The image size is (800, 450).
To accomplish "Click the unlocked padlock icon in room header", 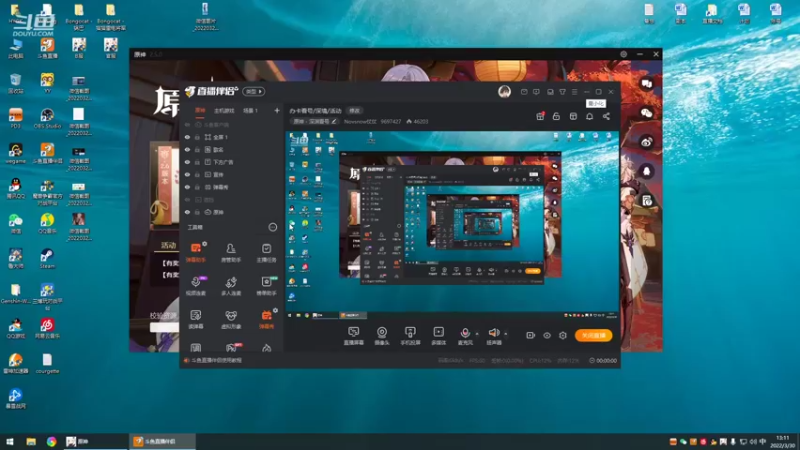I will click(x=556, y=116).
